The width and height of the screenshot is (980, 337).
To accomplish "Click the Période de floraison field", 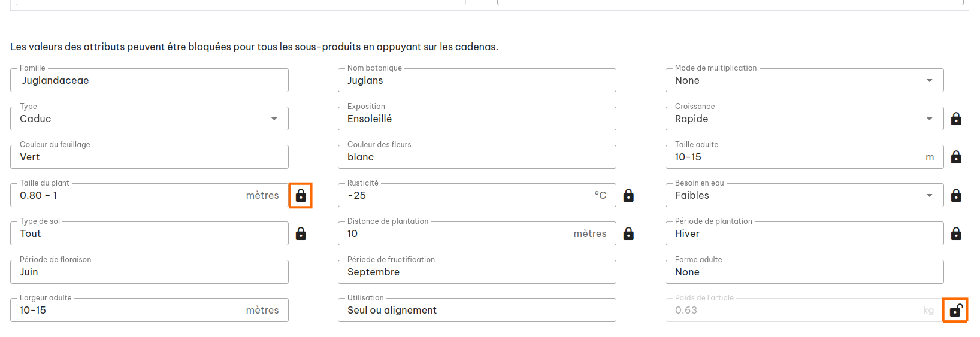I will [x=149, y=272].
